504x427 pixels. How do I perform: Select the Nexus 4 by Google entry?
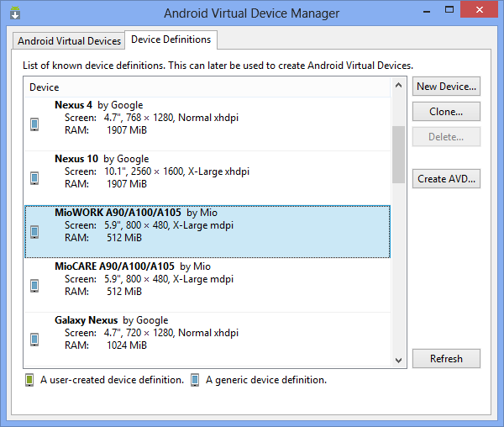click(207, 124)
